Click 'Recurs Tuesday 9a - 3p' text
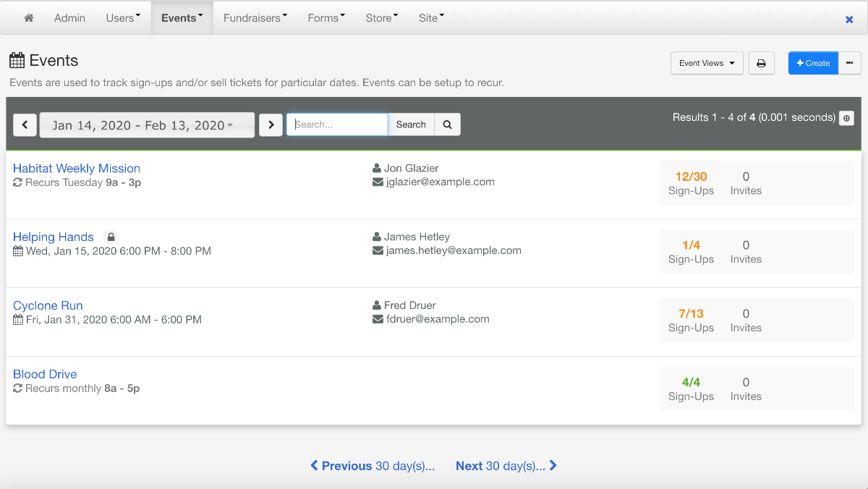The image size is (868, 489). coord(83,183)
